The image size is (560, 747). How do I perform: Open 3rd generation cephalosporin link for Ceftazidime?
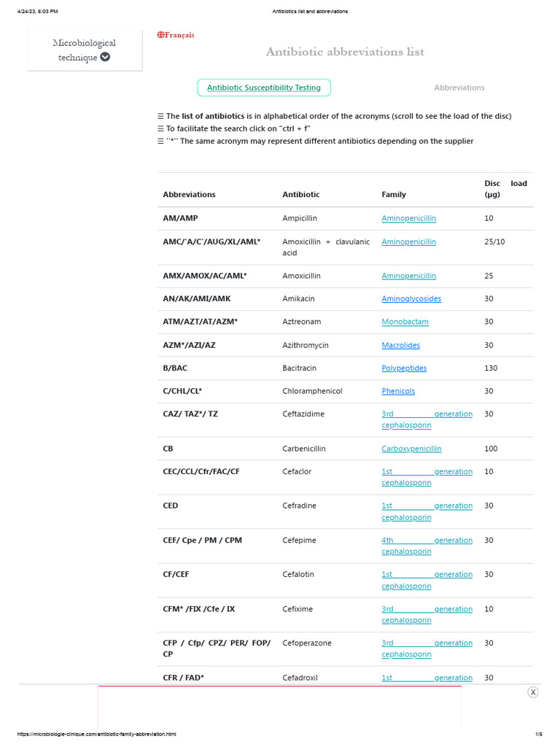[x=427, y=419]
